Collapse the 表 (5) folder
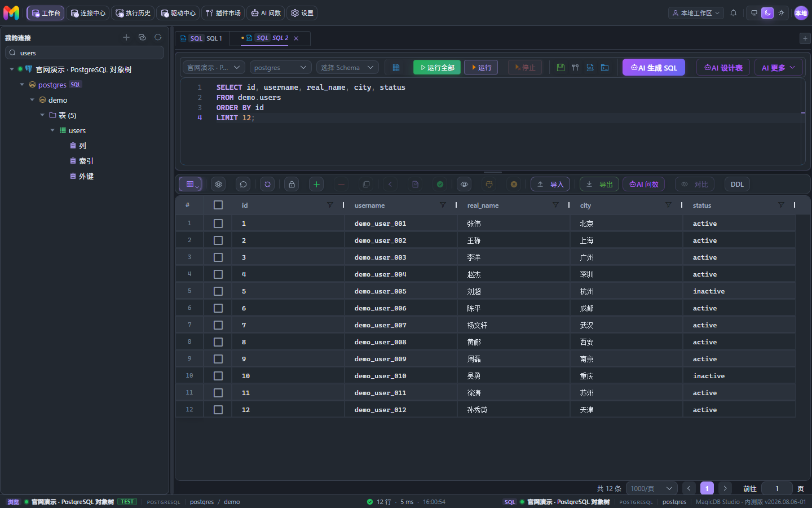The width and height of the screenshot is (812, 508). [42, 115]
